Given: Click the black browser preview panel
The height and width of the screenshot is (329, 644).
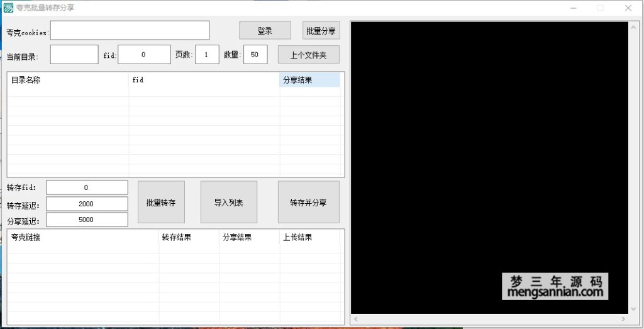Looking at the screenshot, I should [x=489, y=168].
